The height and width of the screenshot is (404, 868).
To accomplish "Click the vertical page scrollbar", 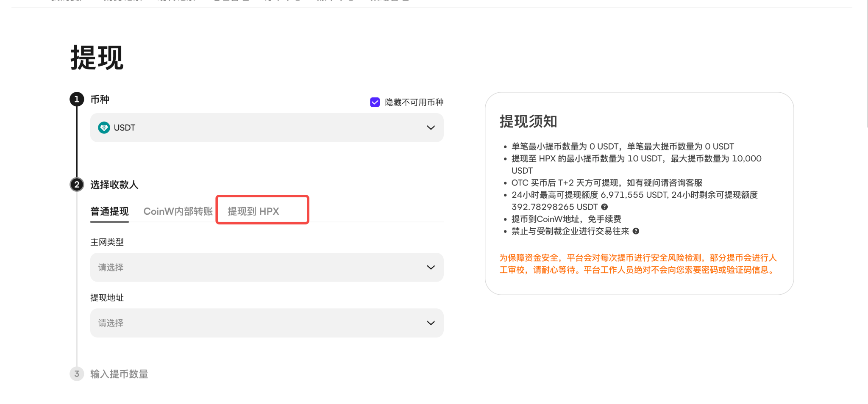I will [866, 64].
